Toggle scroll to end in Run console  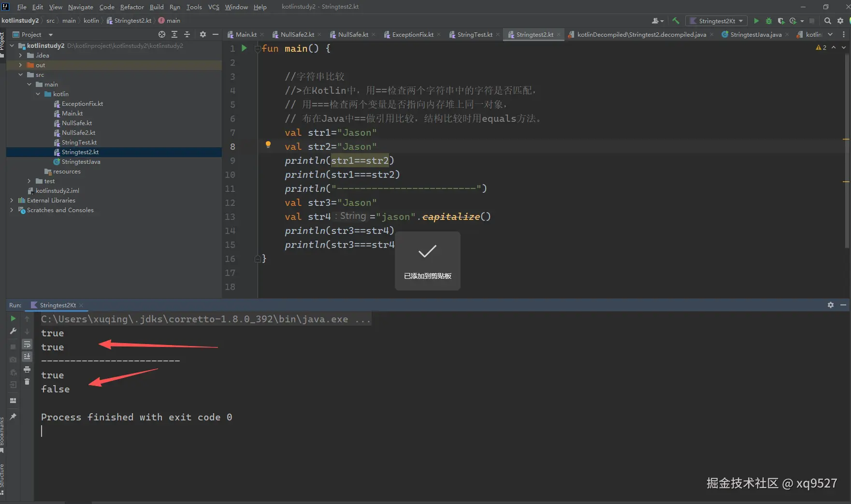pyautogui.click(x=27, y=357)
